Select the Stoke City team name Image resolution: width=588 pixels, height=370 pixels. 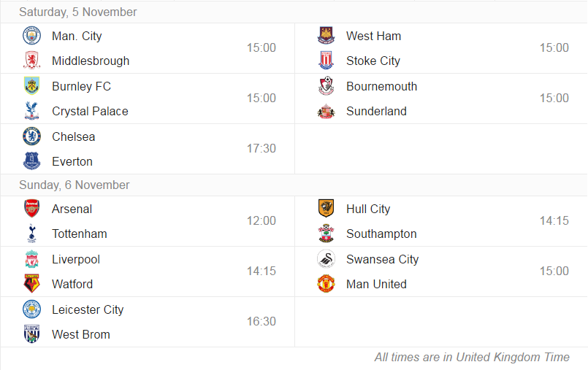coord(373,61)
